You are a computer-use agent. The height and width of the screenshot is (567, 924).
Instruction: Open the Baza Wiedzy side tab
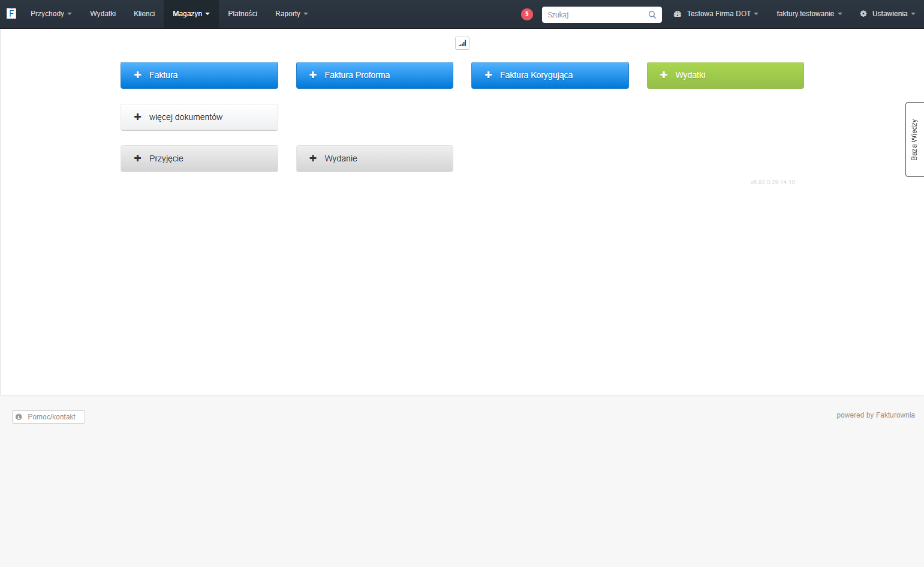[914, 139]
